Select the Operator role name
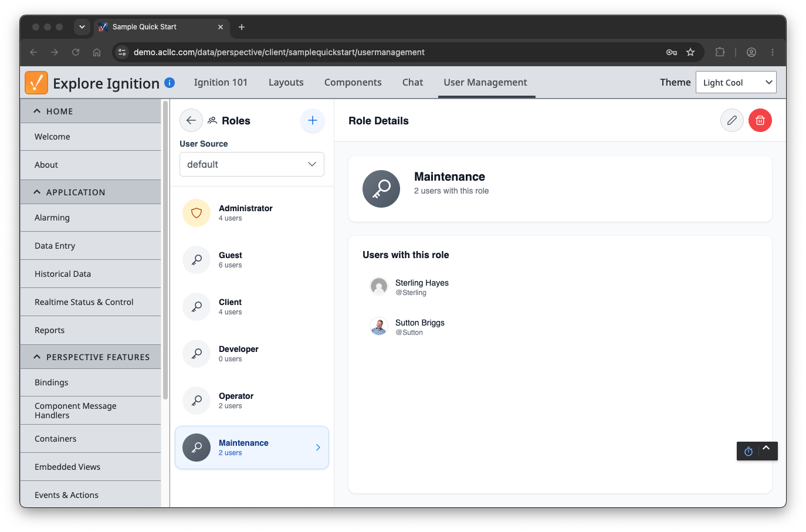Viewport: 806px width, 532px height. pyautogui.click(x=236, y=396)
